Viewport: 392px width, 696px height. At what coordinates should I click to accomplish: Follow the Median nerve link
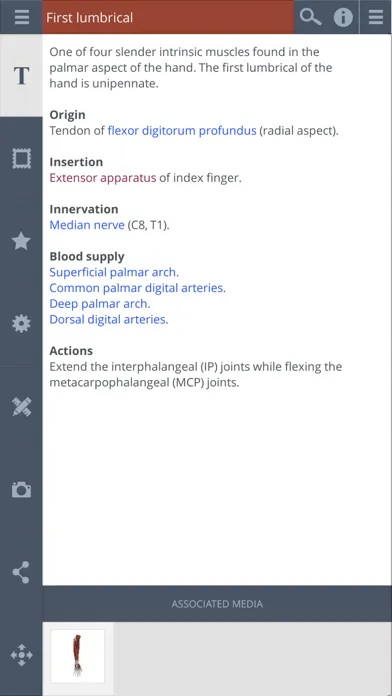[x=87, y=225]
